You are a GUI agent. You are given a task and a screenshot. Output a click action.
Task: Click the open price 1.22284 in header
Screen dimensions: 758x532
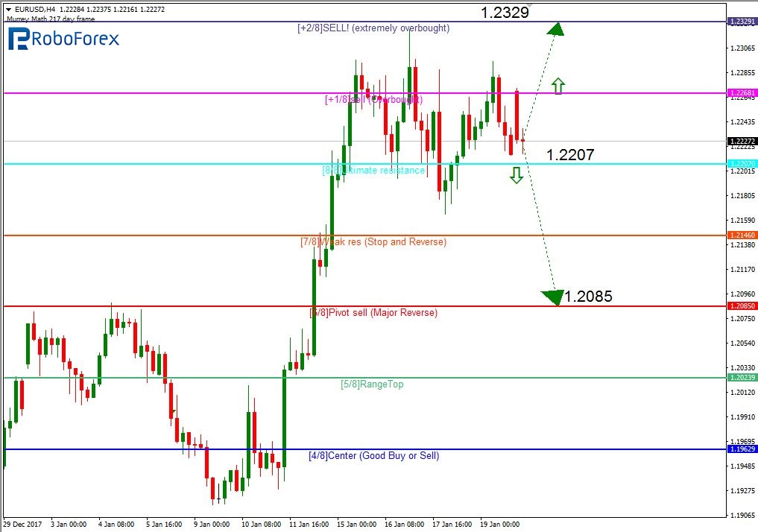72,9
